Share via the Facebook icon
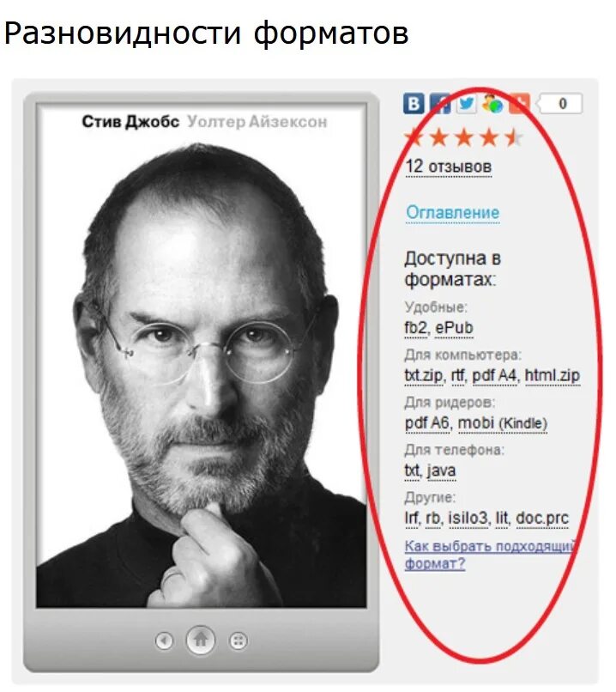Viewport: 616px width, 692px height. tap(440, 104)
